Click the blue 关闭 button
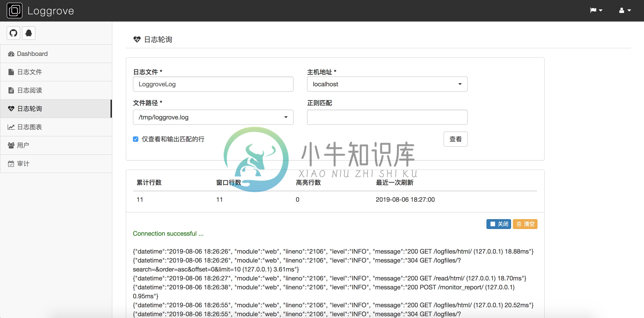Screen dimensions: 644x318 coord(499,224)
